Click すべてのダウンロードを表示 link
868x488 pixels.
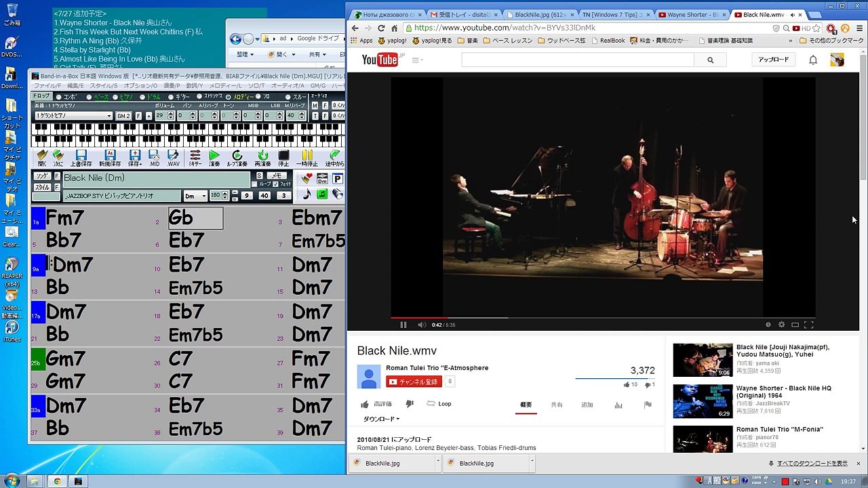point(812,464)
